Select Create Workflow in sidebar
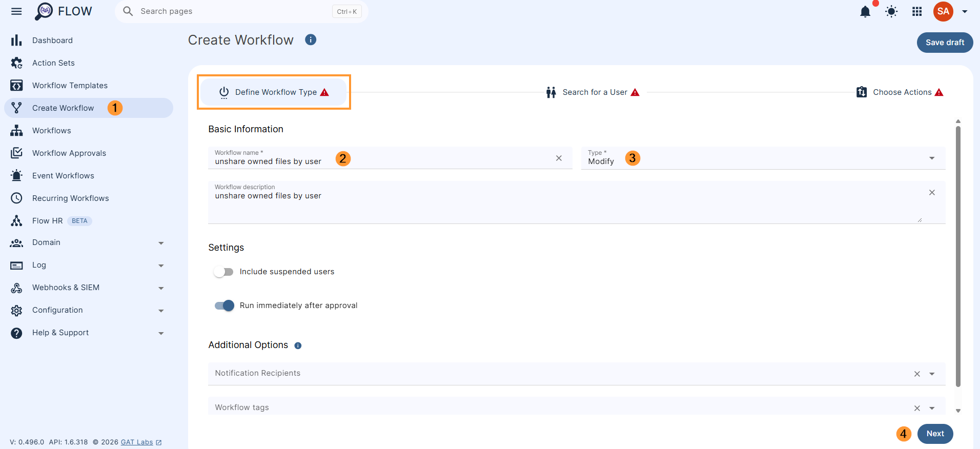The image size is (980, 449). pyautogui.click(x=88, y=108)
